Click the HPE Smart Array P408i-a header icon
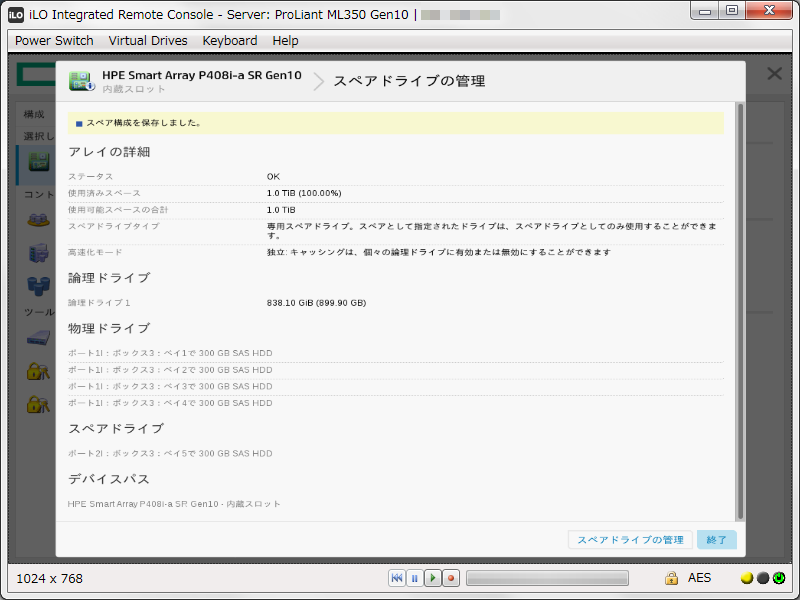Viewport: 800px width, 600px height. coord(80,80)
